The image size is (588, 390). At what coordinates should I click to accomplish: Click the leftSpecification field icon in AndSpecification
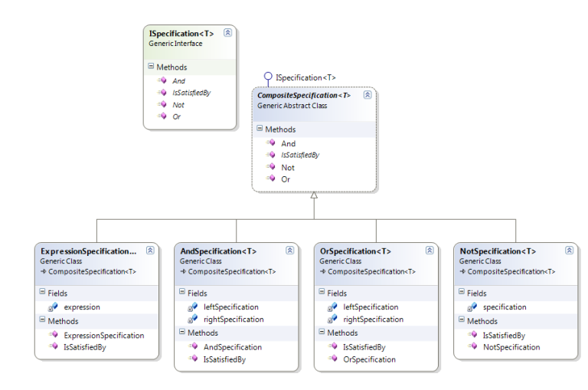[x=193, y=306]
